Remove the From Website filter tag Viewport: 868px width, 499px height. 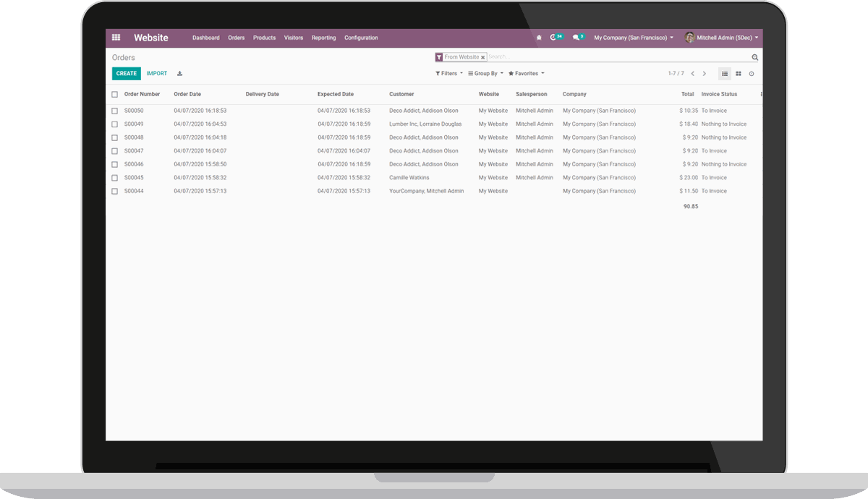(482, 56)
